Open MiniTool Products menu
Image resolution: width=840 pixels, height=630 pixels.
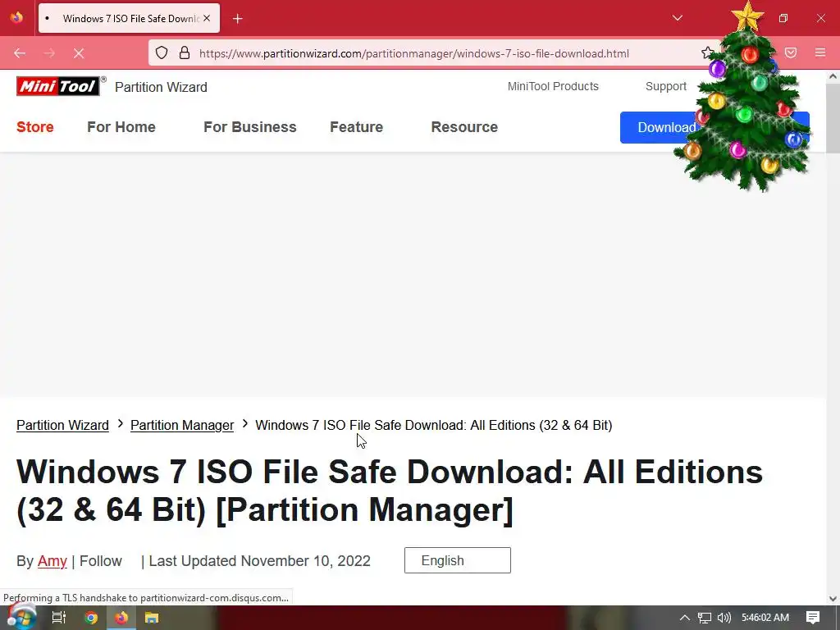(553, 86)
